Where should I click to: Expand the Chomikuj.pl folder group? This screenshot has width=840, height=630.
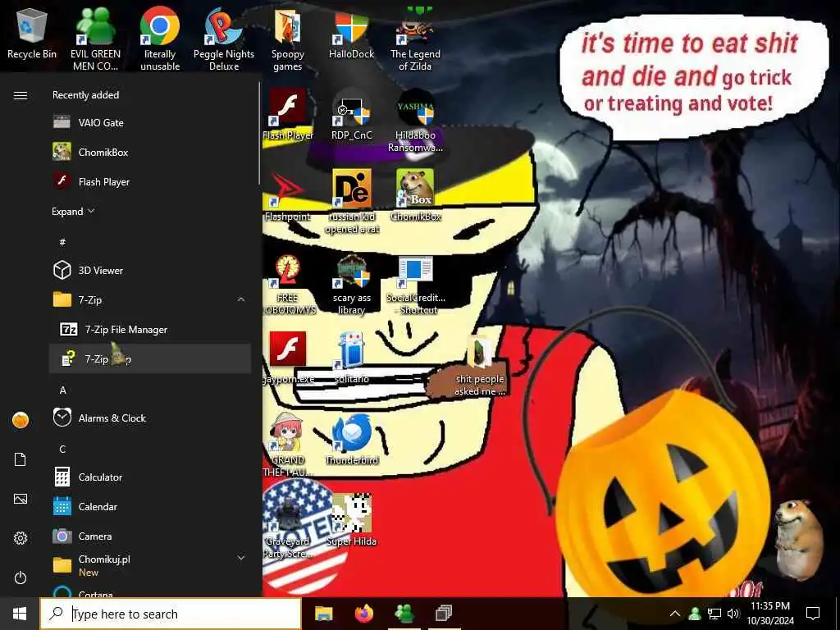[x=241, y=558]
